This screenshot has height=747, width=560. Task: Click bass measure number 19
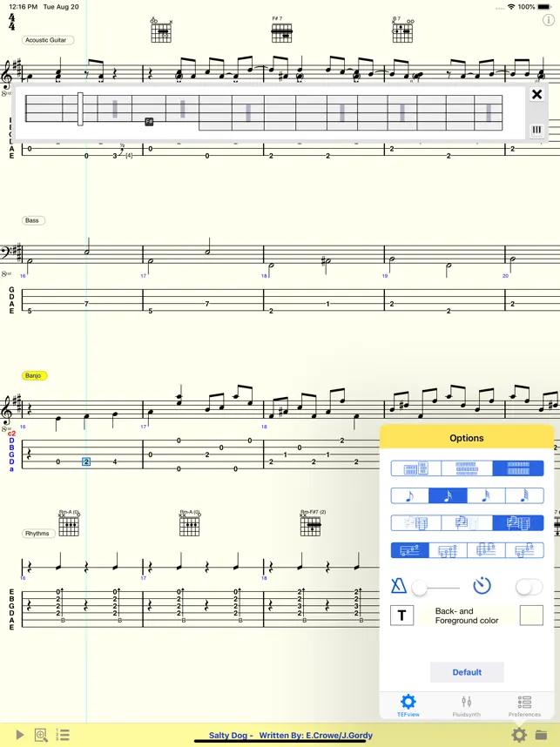pyautogui.click(x=385, y=276)
